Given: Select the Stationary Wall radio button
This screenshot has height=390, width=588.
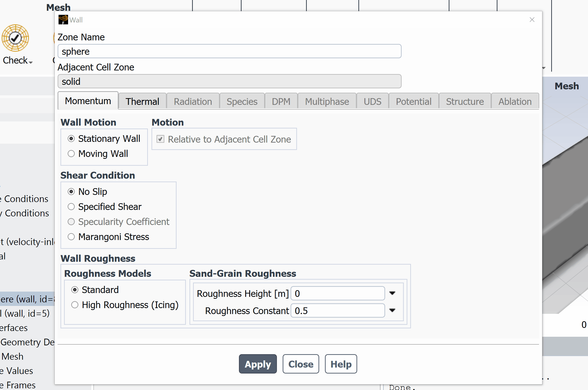Looking at the screenshot, I should coord(71,139).
